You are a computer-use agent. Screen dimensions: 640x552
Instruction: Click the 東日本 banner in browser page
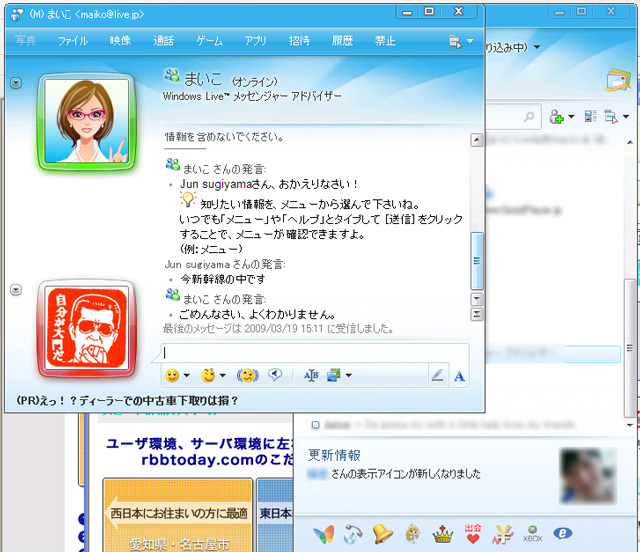coord(275,513)
